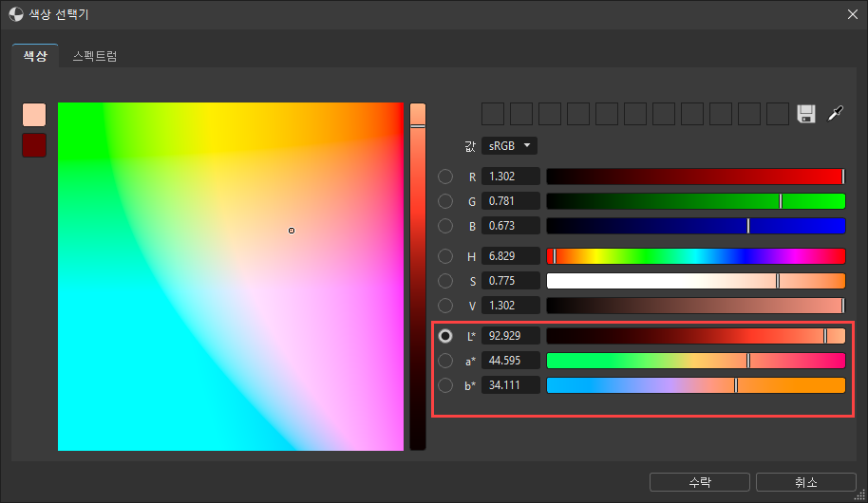The width and height of the screenshot is (868, 503).
Task: Select the a* channel radio button
Action: point(445,361)
